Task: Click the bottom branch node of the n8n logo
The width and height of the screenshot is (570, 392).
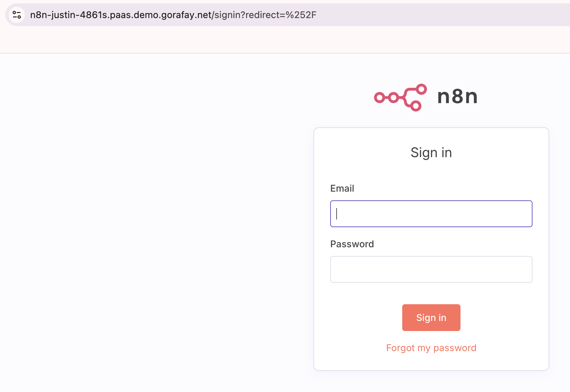Action: pyautogui.click(x=416, y=106)
